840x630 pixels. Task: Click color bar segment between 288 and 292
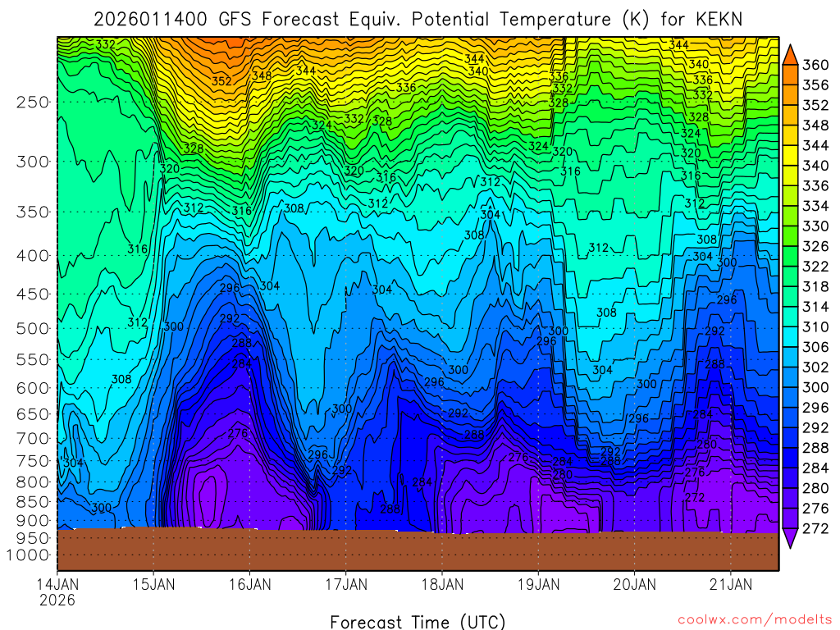(x=790, y=438)
